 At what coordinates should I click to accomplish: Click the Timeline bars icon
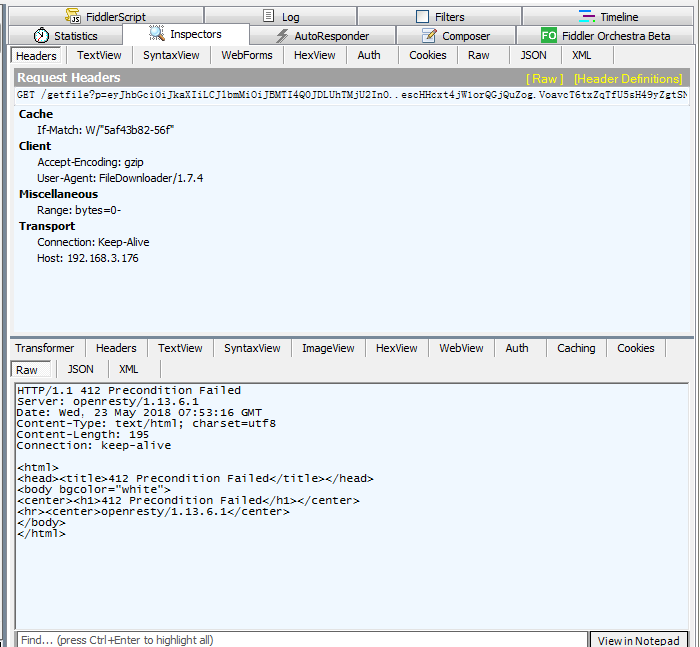coord(587,17)
